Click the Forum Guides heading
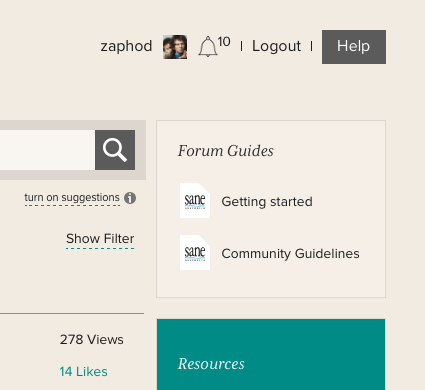The image size is (425, 390). [x=226, y=151]
